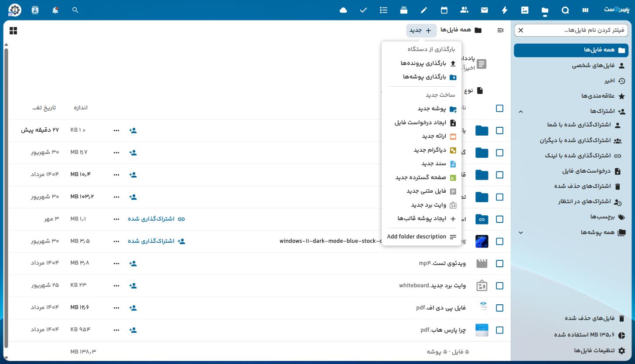The height and width of the screenshot is (364, 635).
Task: Select checkbox for چرا پارس هاب.pdf
Action: tap(499, 330)
